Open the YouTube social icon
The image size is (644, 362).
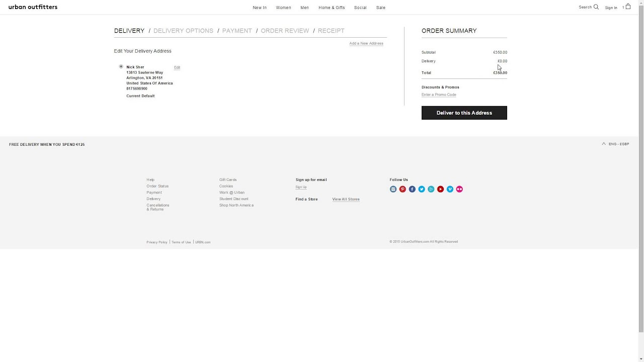click(x=440, y=189)
